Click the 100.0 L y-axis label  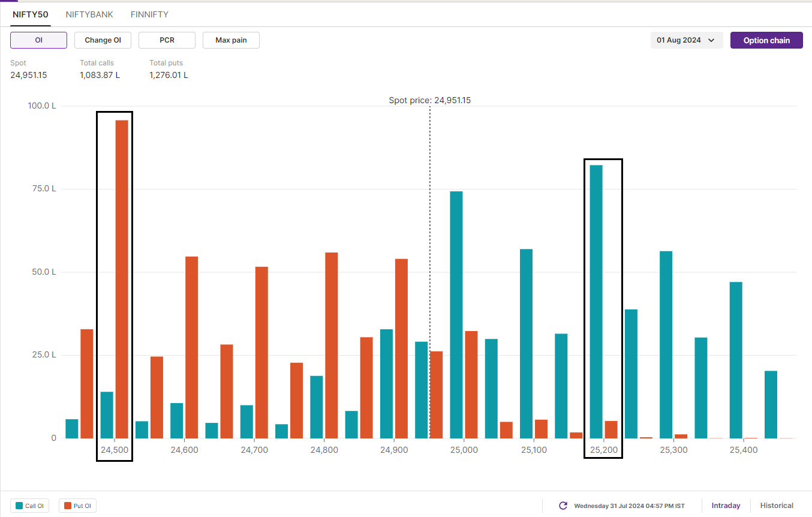[x=42, y=106]
